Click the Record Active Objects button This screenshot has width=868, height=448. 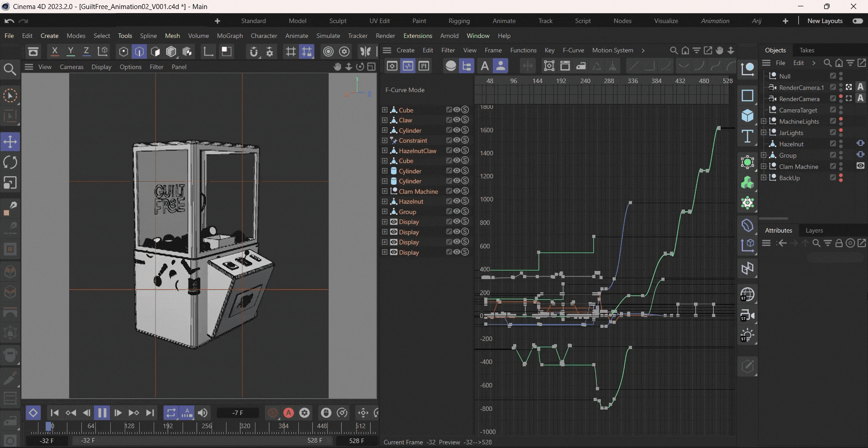coord(273,413)
